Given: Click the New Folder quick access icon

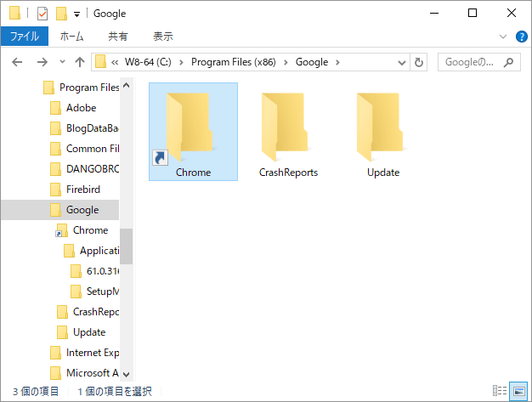Looking at the screenshot, I should coord(61,14).
